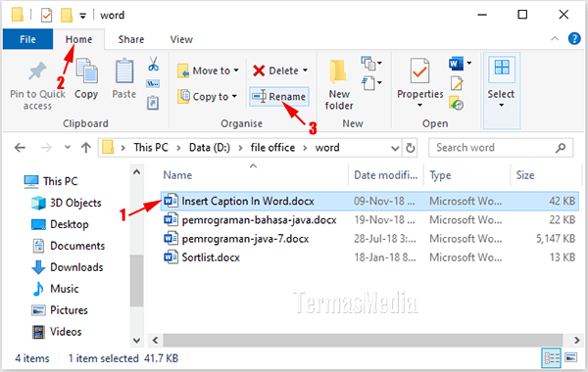The height and width of the screenshot is (372, 588).
Task: Go back with the left arrow
Action: (x=20, y=148)
